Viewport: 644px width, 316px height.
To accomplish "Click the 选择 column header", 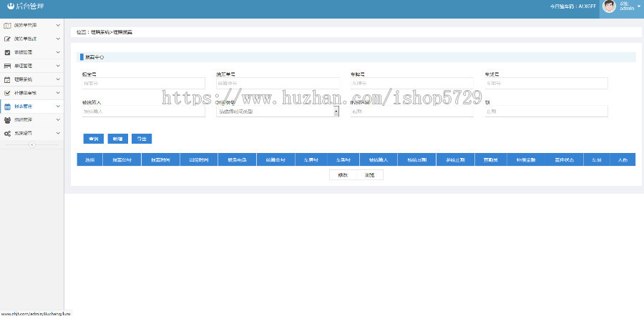I will tap(89, 159).
